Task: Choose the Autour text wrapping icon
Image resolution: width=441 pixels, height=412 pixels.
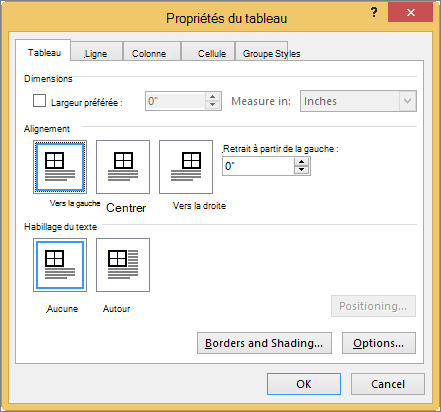Action: [123, 265]
